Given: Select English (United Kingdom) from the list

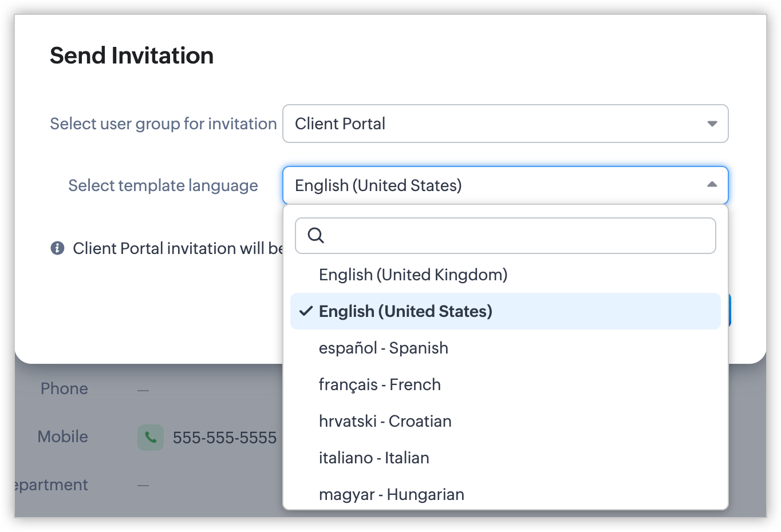Looking at the screenshot, I should coord(413,275).
